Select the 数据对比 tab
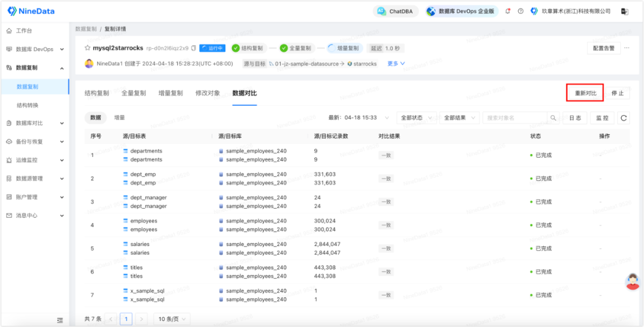This screenshot has height=327, width=644. coord(244,93)
